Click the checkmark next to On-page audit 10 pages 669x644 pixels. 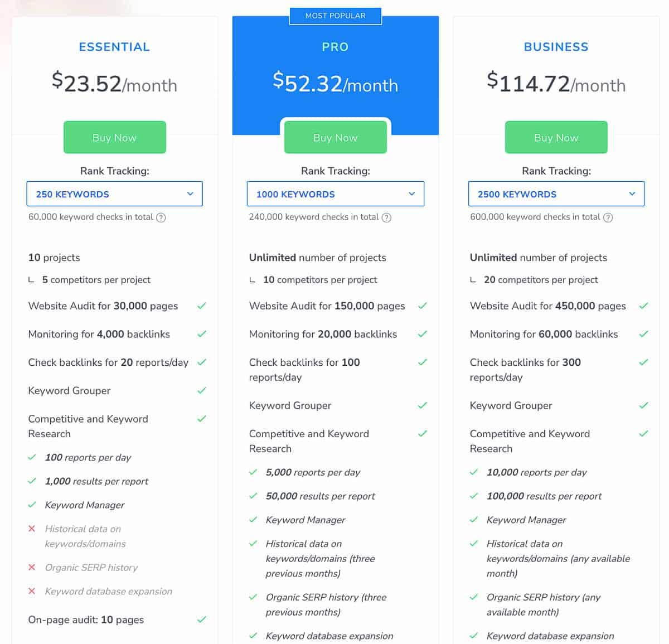point(201,619)
